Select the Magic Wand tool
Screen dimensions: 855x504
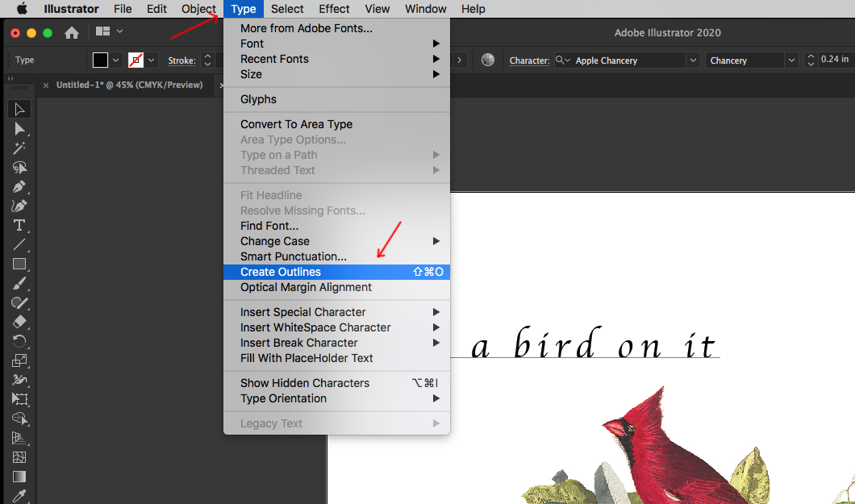(20, 148)
